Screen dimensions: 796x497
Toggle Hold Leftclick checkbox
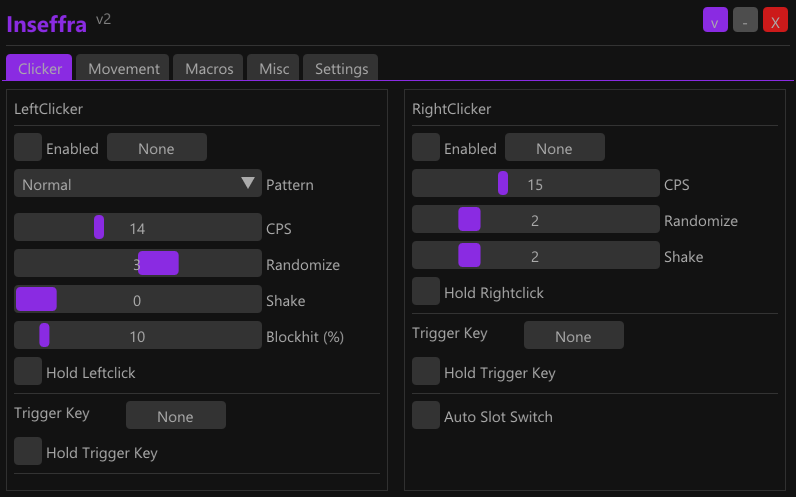[x=28, y=372]
